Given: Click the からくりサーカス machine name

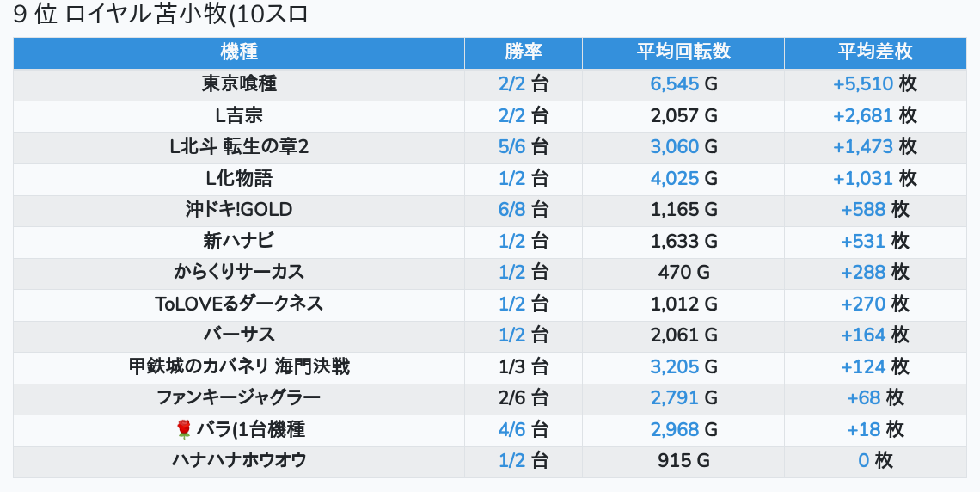Looking at the screenshot, I should (x=239, y=273).
